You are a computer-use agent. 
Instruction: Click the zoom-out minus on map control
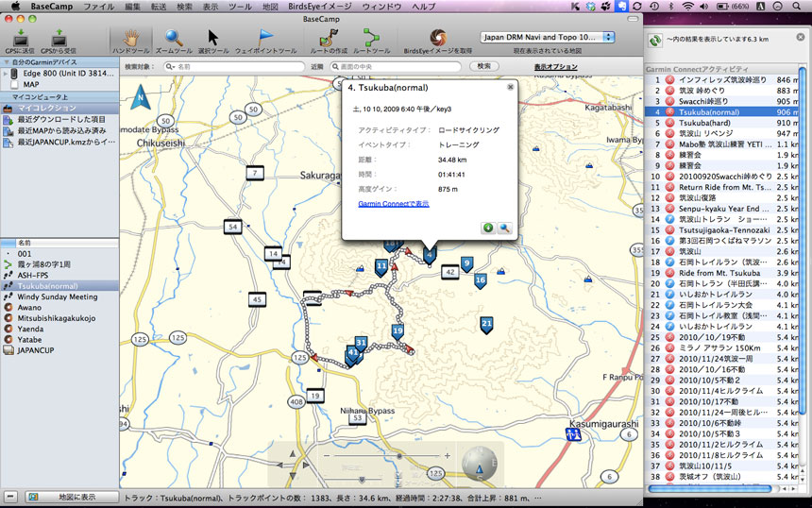[x=327, y=456]
